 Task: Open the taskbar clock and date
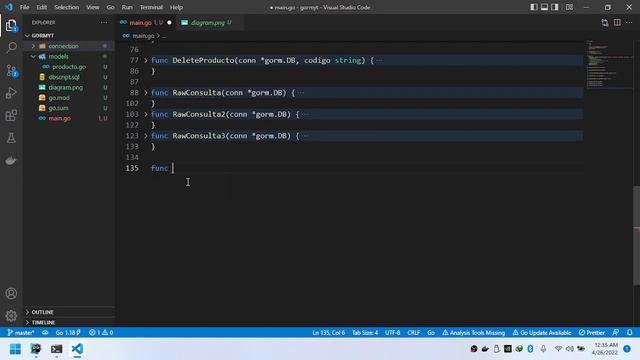[x=606, y=349]
